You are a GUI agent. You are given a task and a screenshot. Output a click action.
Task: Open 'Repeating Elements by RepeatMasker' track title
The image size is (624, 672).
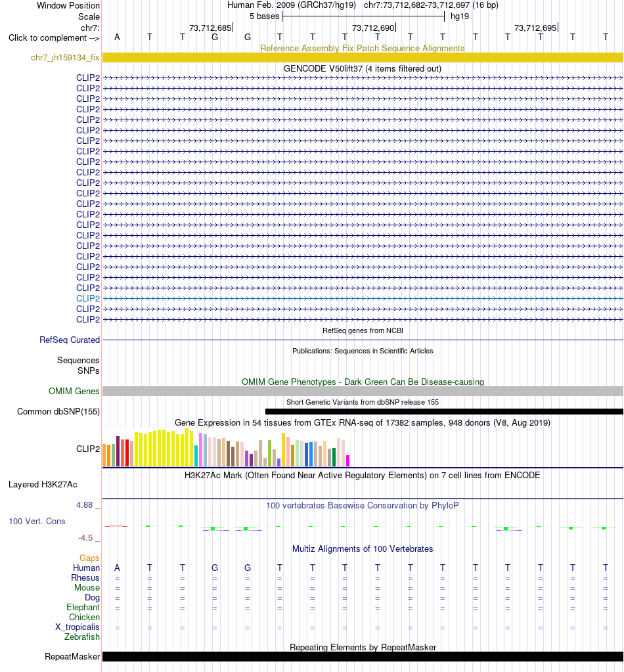click(x=363, y=647)
